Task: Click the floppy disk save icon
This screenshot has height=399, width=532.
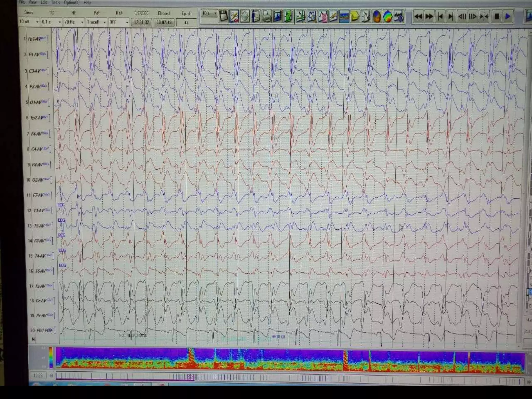Action: [224, 16]
